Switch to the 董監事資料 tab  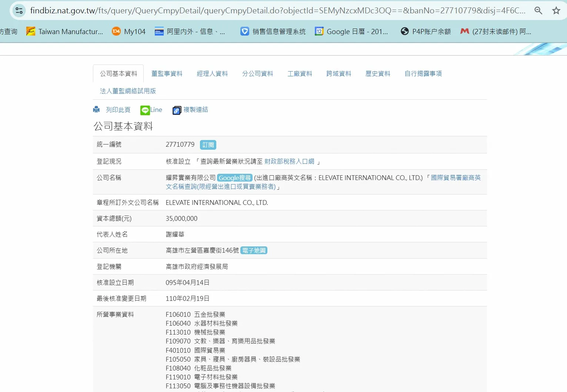tap(167, 74)
